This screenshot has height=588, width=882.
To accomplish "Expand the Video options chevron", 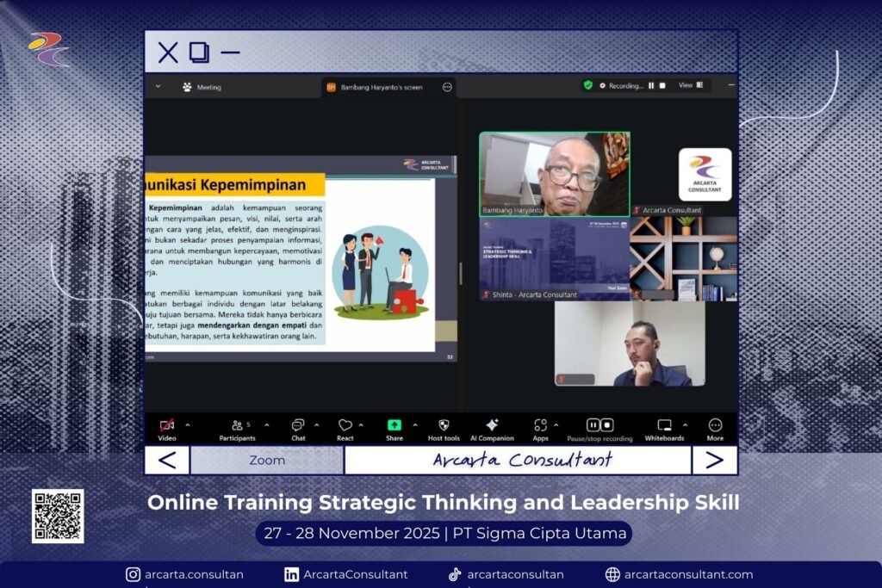I will (188, 424).
